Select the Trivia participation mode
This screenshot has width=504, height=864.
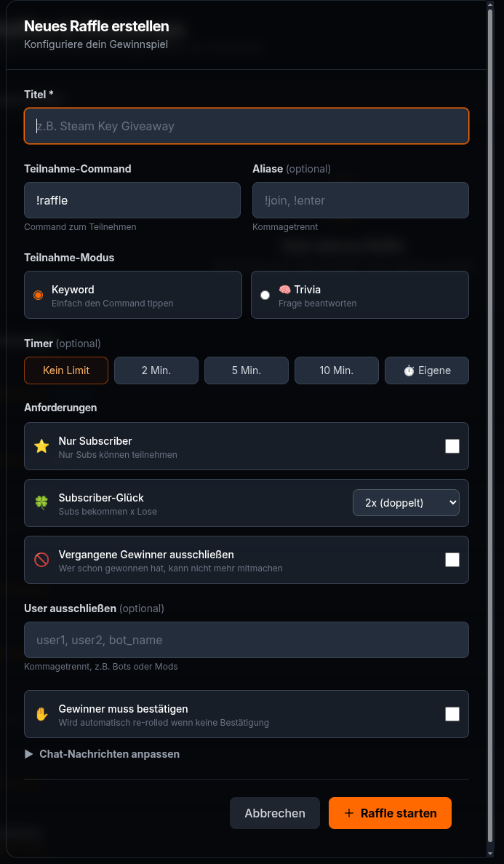click(x=360, y=295)
